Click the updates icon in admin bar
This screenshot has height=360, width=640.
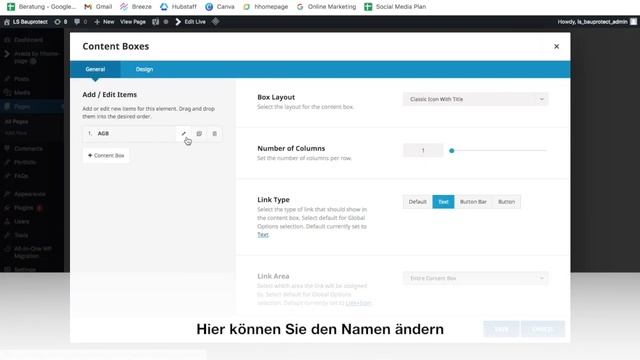point(60,22)
